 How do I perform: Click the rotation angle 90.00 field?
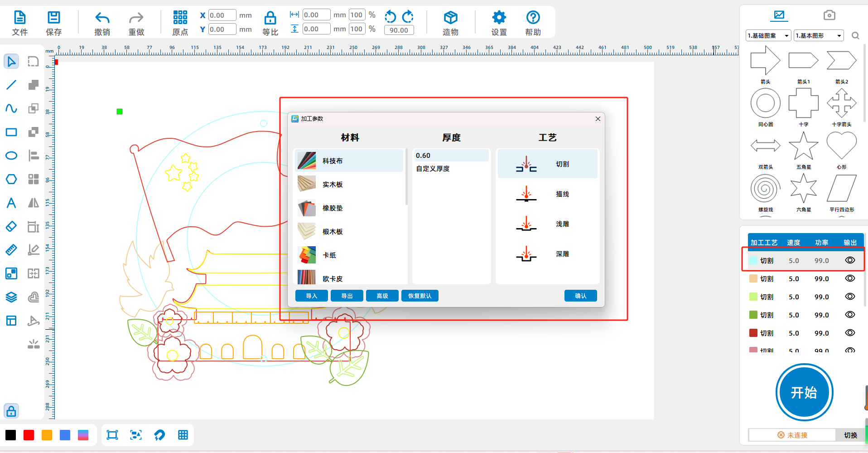tap(399, 30)
